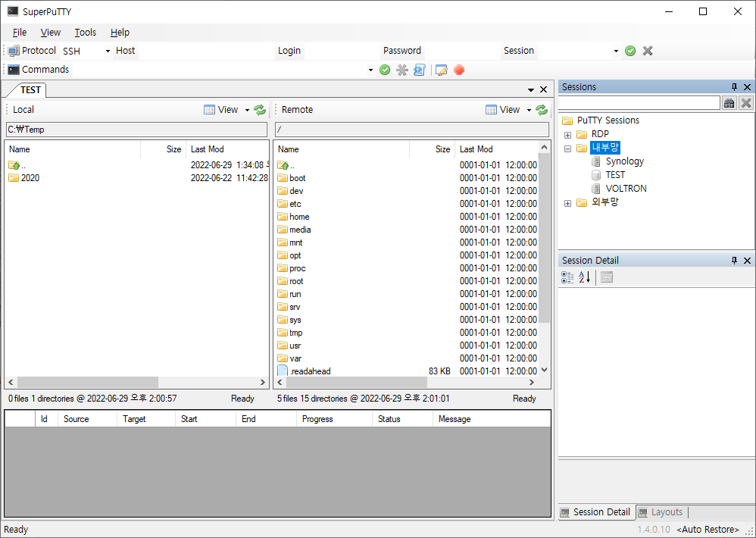
Task: Open the Tools menu
Action: 86,33
